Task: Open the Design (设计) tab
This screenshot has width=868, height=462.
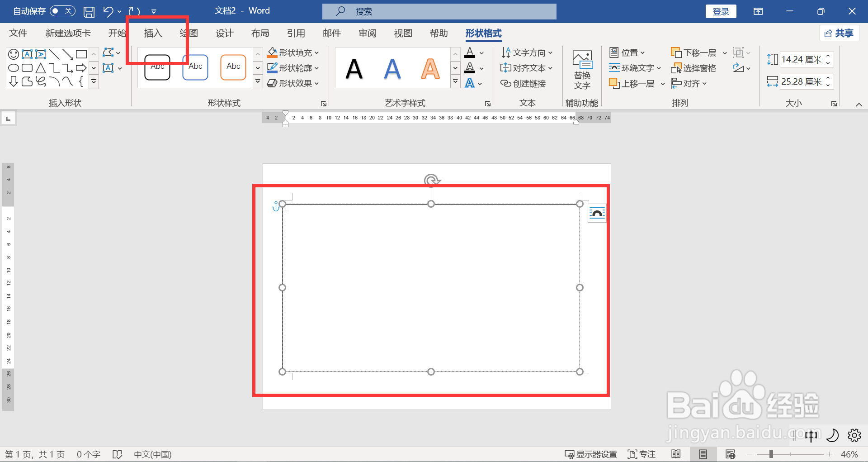Action: coord(224,33)
